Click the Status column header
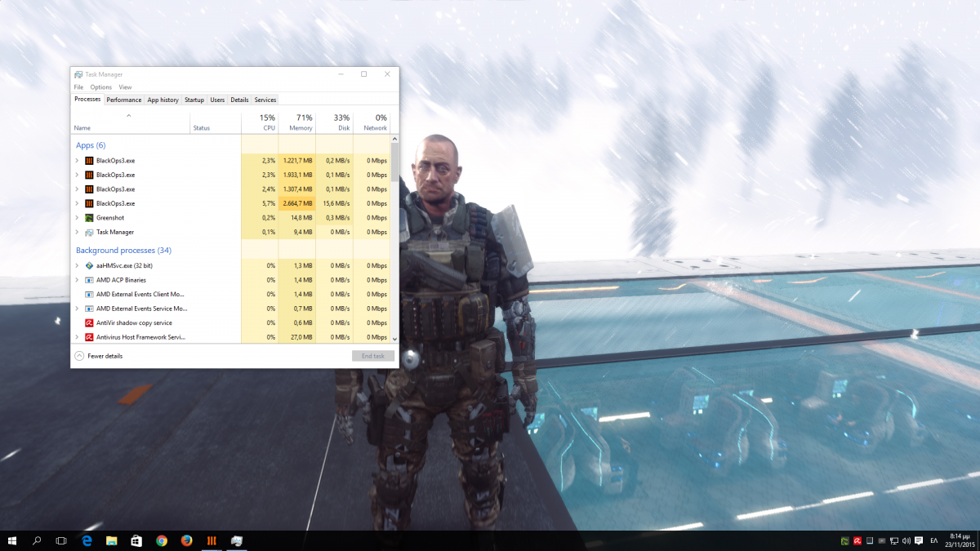The height and width of the screenshot is (551, 980). tap(216, 122)
